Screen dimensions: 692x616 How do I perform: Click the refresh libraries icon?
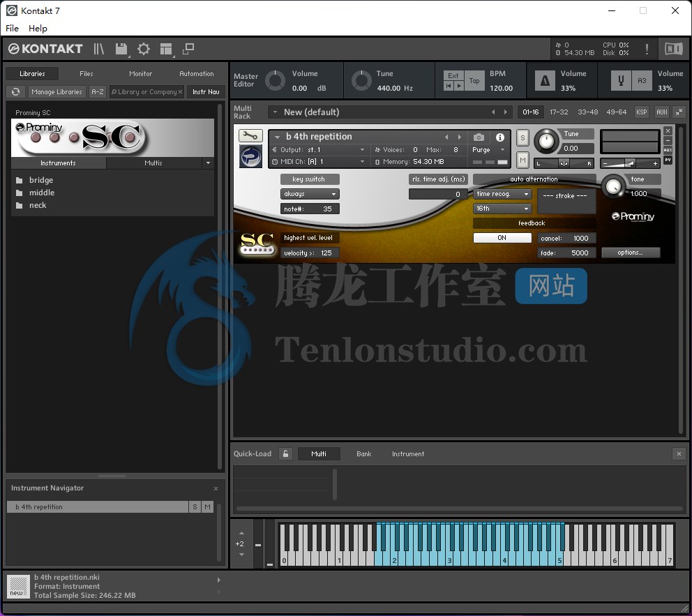[15, 92]
